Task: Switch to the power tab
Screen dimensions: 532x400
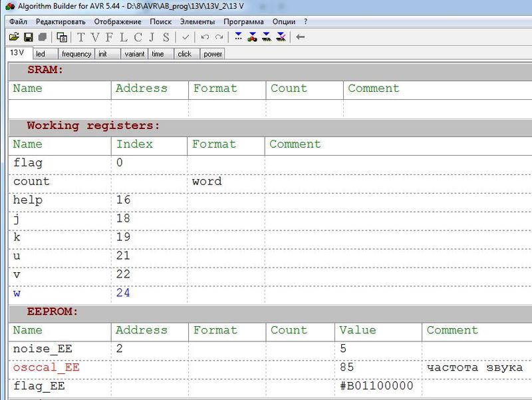Action: [x=213, y=54]
